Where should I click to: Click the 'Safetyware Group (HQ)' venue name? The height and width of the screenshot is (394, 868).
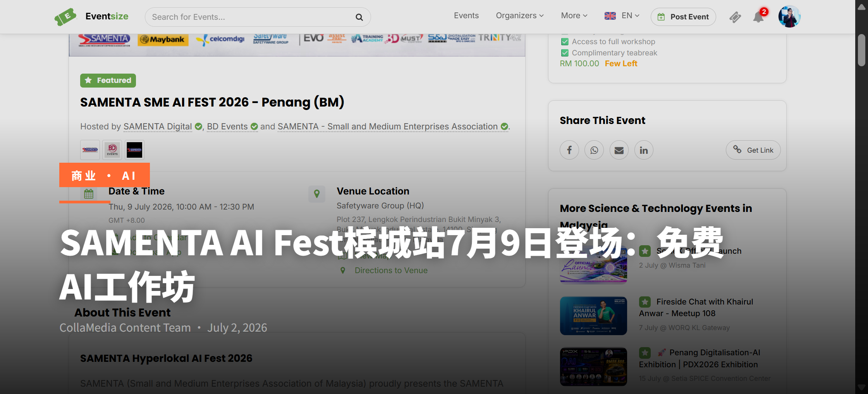(380, 206)
